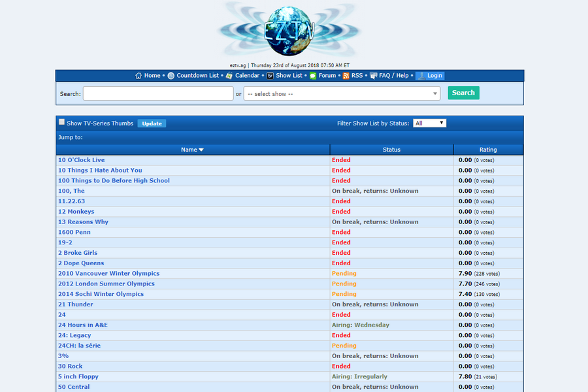
Task: Click the RSS feed icon
Action: tap(346, 76)
